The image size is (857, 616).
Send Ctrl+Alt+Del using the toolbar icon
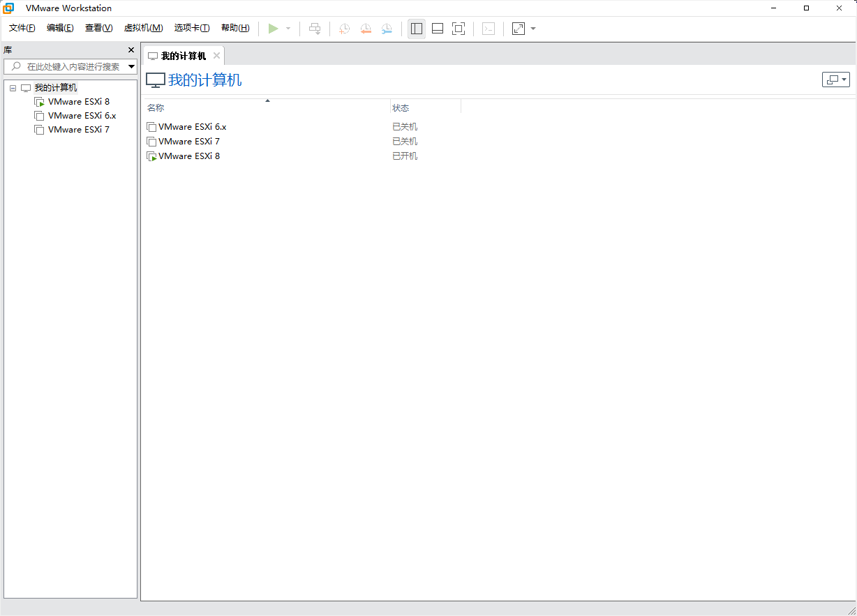(x=315, y=28)
